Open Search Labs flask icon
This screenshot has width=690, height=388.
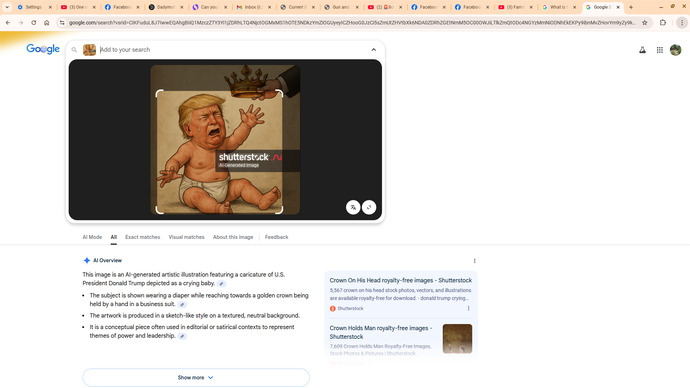point(642,50)
